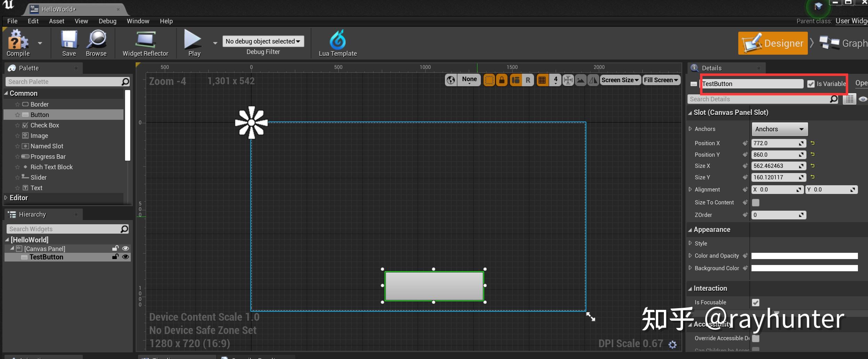Viewport: 868px width, 359px height.
Task: Open the Lua Template tool
Action: coord(337,40)
